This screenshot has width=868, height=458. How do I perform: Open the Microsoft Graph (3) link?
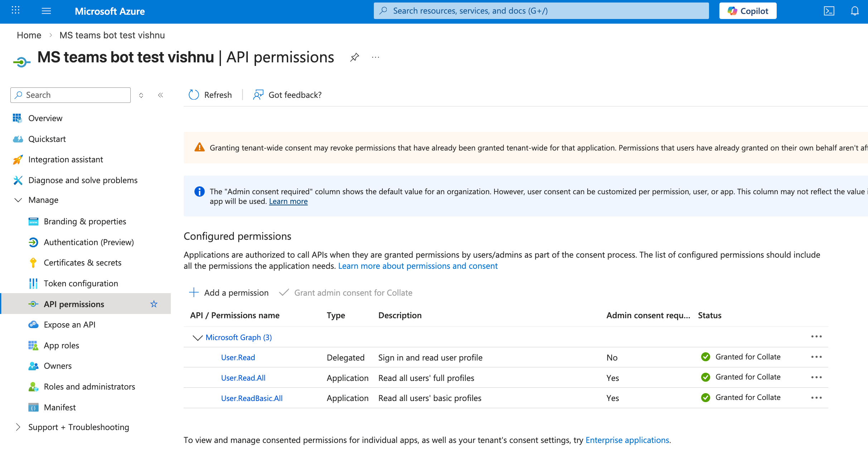click(x=238, y=338)
